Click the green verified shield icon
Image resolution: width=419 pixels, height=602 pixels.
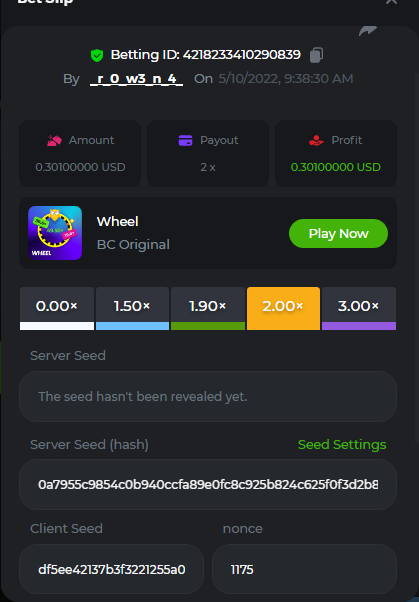pyautogui.click(x=97, y=55)
